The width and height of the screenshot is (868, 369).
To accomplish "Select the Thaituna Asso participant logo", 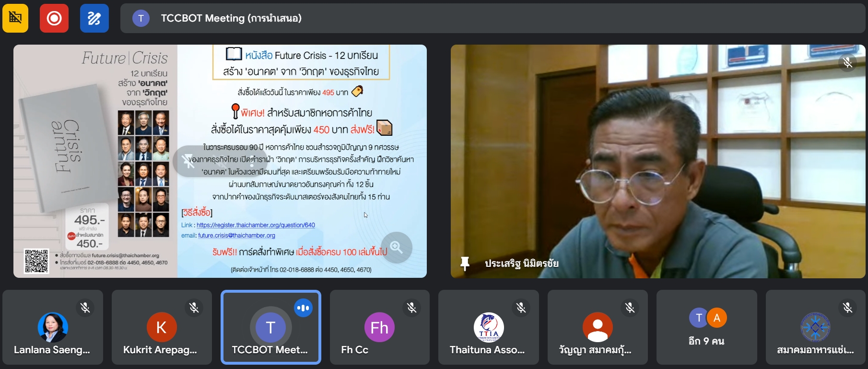I will click(x=488, y=327).
